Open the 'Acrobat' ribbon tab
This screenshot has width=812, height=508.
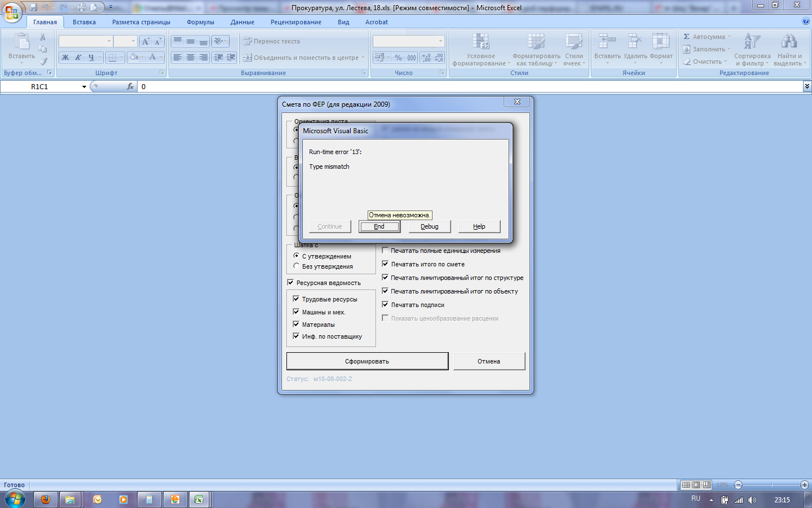click(x=376, y=22)
